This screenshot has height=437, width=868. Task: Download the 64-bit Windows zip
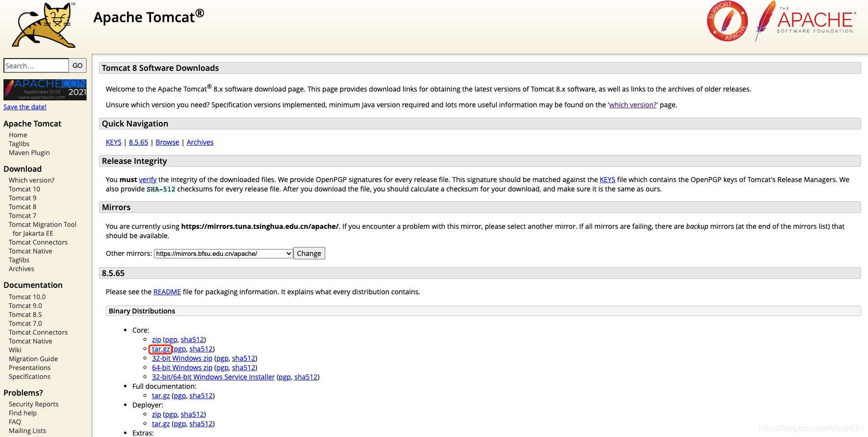point(182,368)
